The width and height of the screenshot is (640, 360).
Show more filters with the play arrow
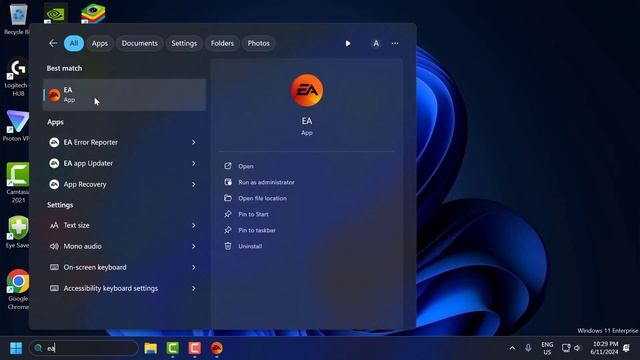click(x=348, y=43)
